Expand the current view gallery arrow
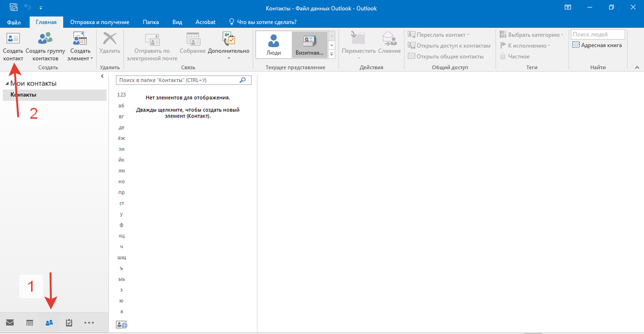The image size is (644, 334). click(x=332, y=54)
